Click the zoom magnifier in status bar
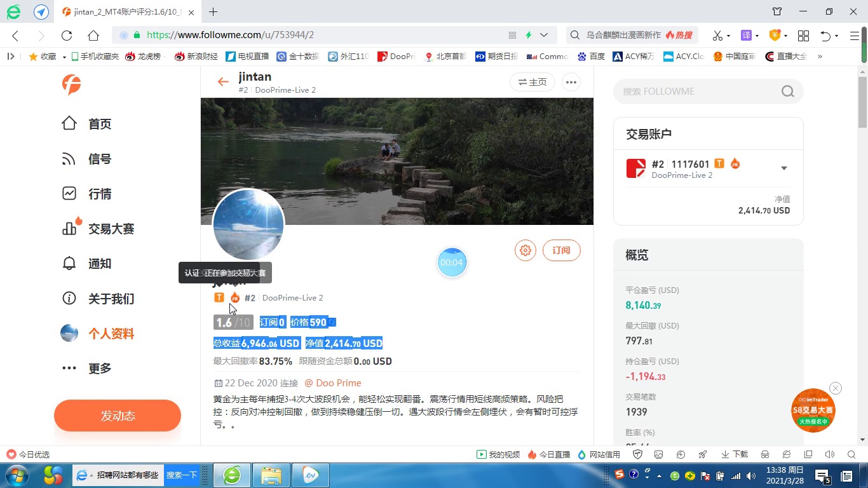The width and height of the screenshot is (868, 488). tap(851, 454)
